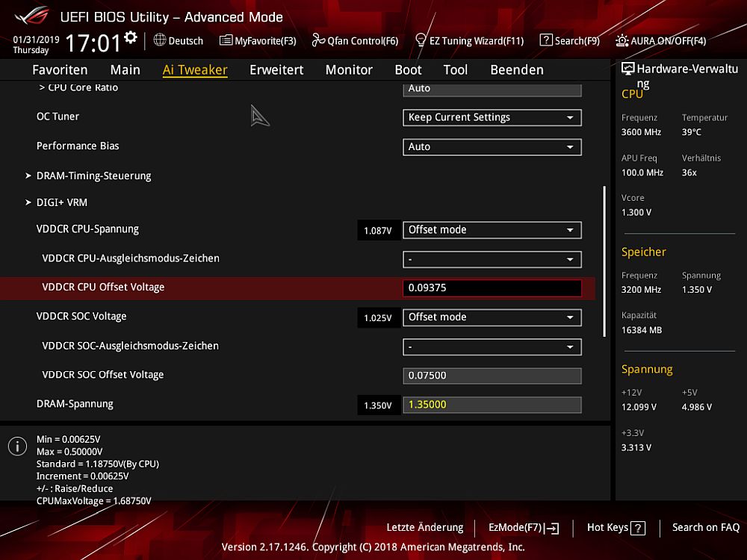Viewport: 747px width, 560px height.
Task: Select the OC Tuner row label
Action: pos(58,116)
